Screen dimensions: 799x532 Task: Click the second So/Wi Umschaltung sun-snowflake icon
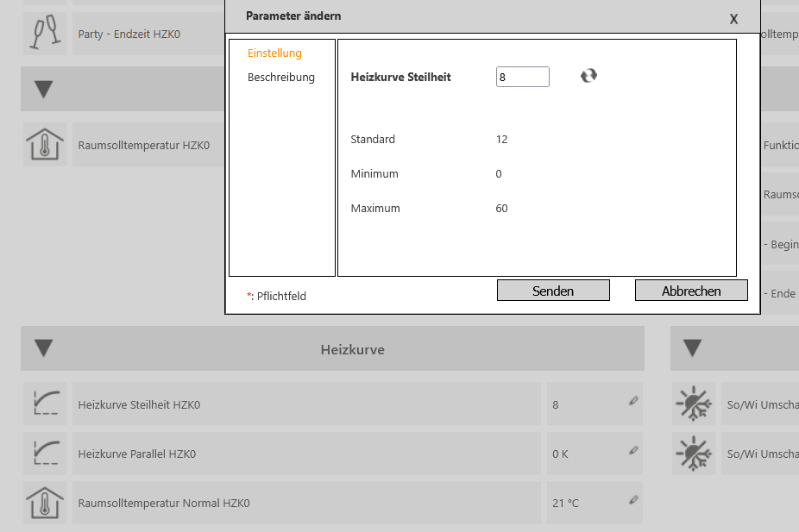[693, 454]
